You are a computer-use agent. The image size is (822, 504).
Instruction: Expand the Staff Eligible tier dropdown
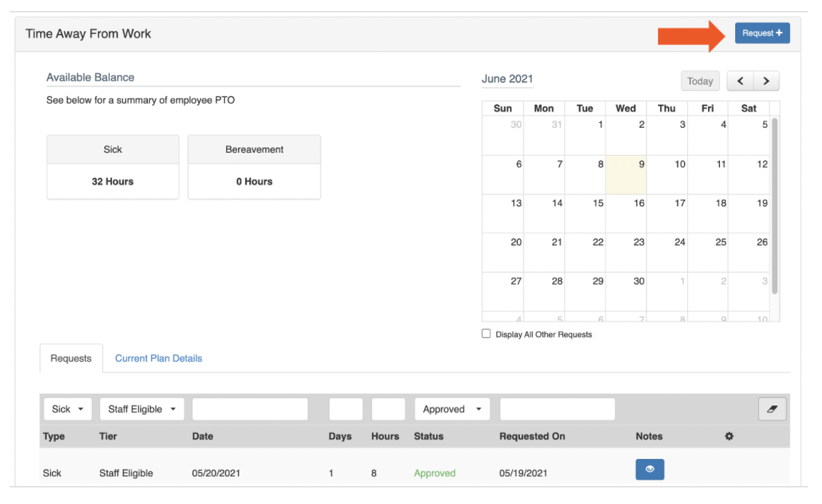click(x=142, y=410)
